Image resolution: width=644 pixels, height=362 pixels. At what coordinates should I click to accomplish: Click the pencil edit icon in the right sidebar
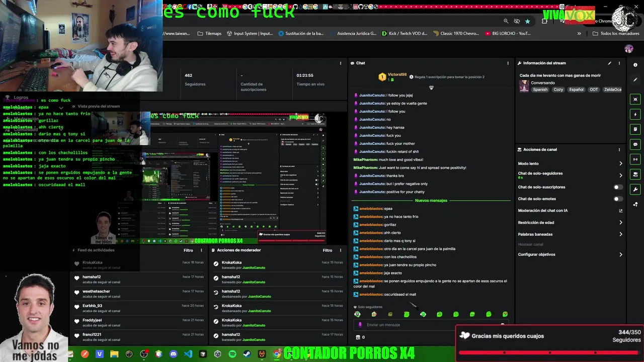[635, 79]
